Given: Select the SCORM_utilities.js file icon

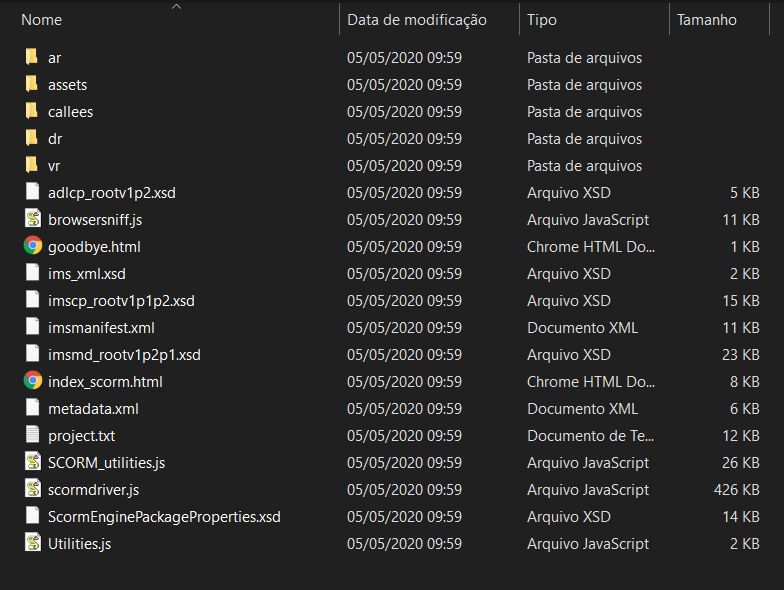Looking at the screenshot, I should (x=33, y=462).
